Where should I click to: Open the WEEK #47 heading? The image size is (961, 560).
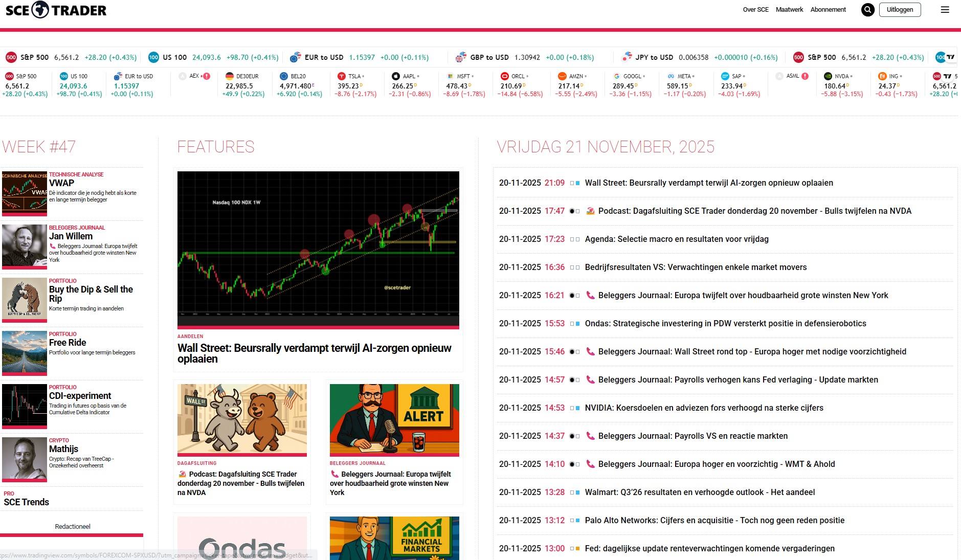click(x=39, y=147)
